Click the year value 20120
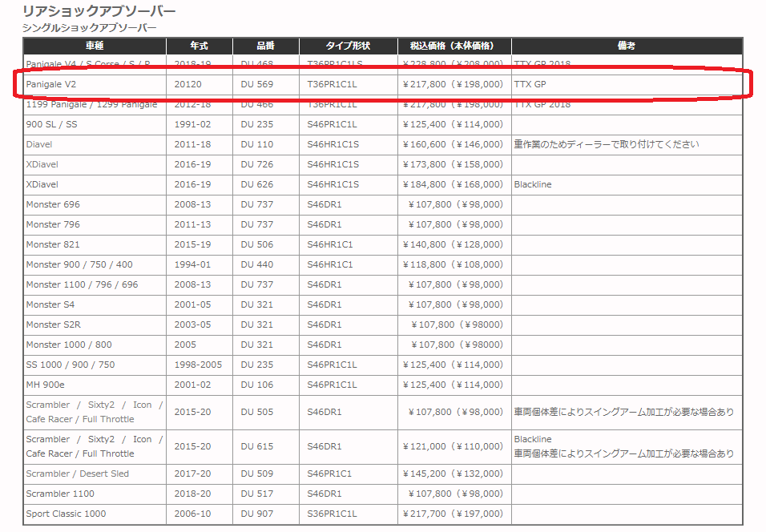This screenshot has width=766, height=532. pos(187,84)
